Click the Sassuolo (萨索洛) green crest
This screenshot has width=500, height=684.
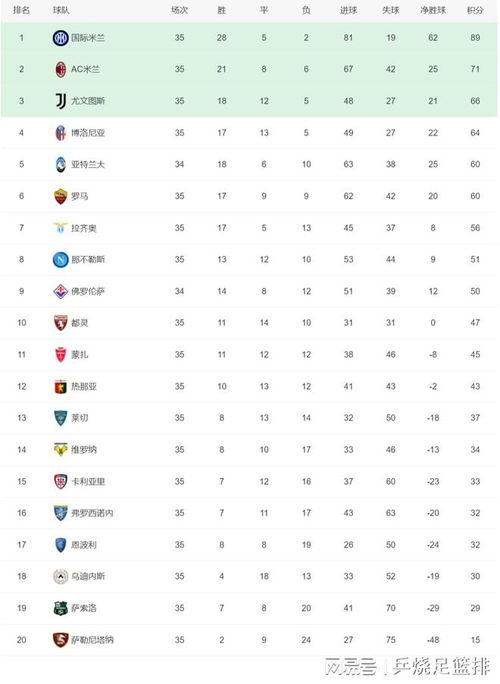point(60,608)
